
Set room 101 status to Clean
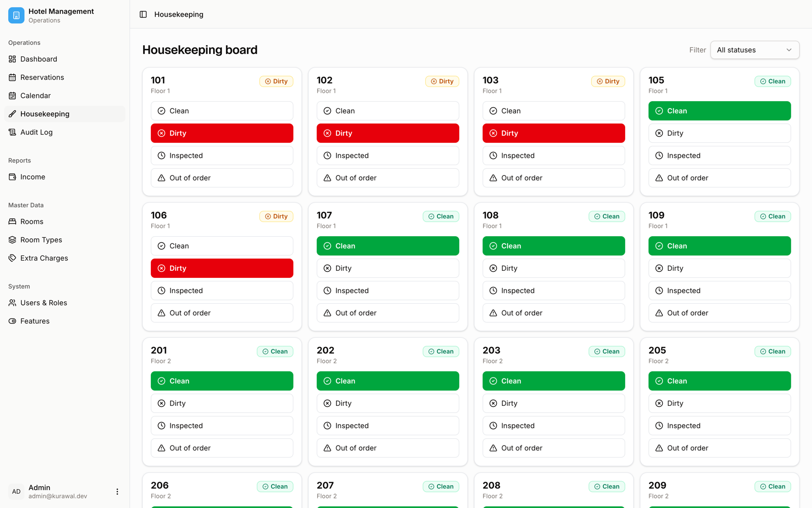[222, 111]
